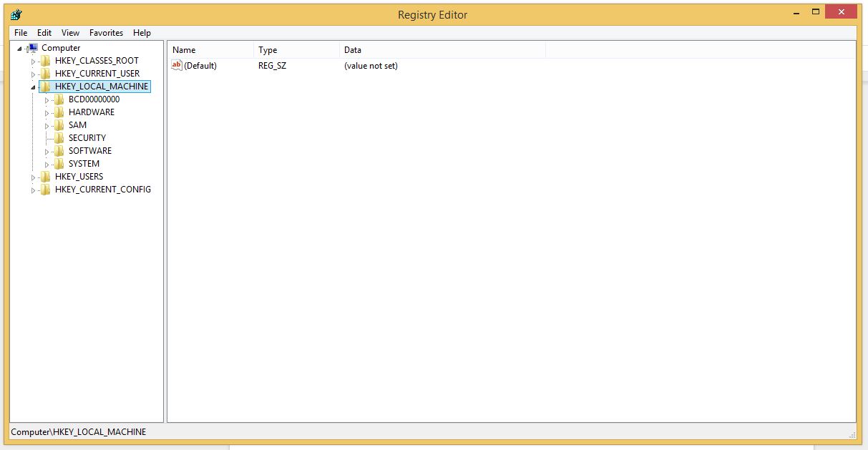Open the Edit menu

tap(44, 33)
